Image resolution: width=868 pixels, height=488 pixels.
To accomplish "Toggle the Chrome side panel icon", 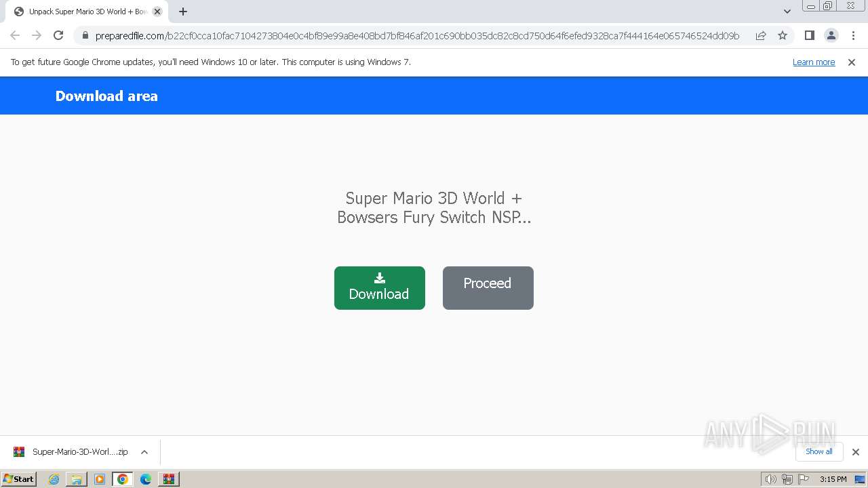I will pyautogui.click(x=809, y=35).
